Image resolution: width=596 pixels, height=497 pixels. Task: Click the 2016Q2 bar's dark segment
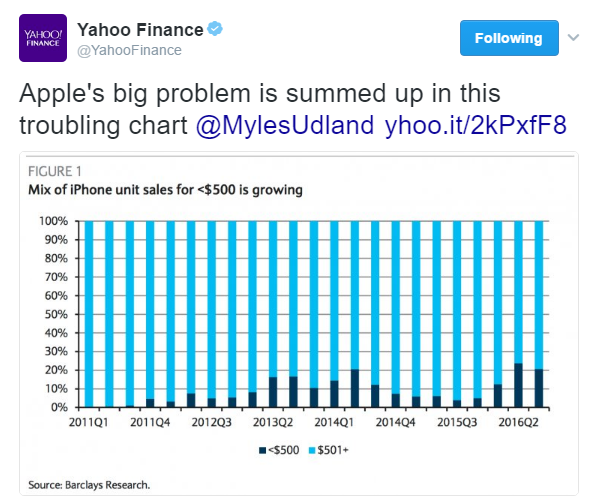(518, 385)
